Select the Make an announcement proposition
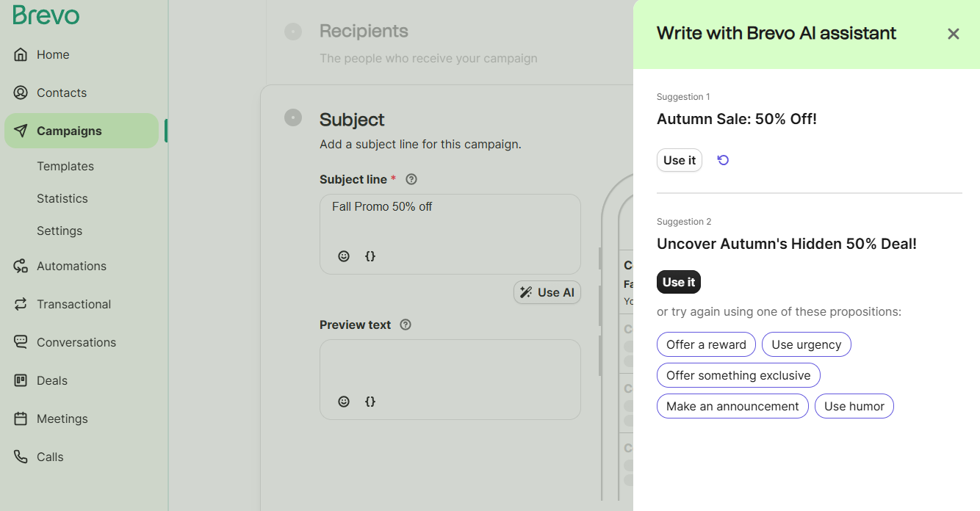This screenshot has width=980, height=511. point(732,406)
